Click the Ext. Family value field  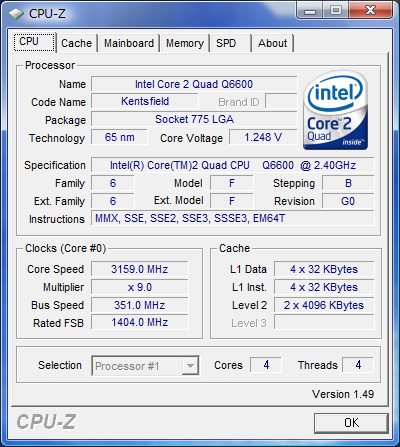click(x=113, y=201)
